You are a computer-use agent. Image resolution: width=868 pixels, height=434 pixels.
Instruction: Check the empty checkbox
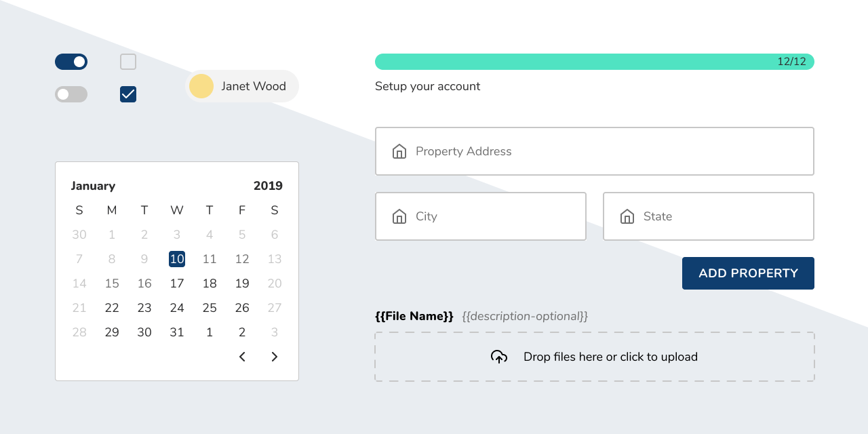coord(127,61)
